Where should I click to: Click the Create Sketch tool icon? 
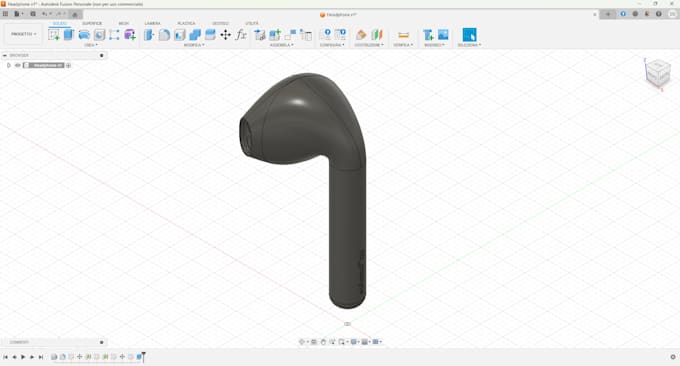(54, 35)
